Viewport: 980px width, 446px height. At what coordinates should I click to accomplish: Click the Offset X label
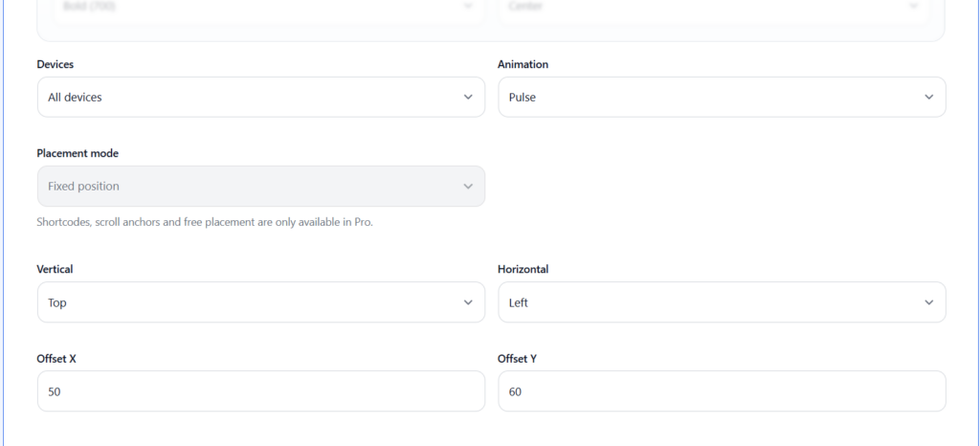click(x=57, y=358)
